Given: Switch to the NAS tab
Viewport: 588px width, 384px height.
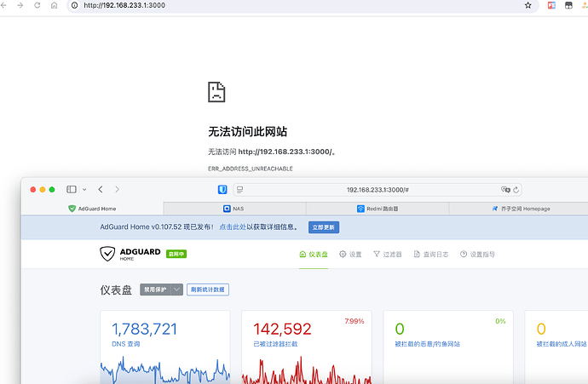Looking at the screenshot, I should [x=234, y=209].
